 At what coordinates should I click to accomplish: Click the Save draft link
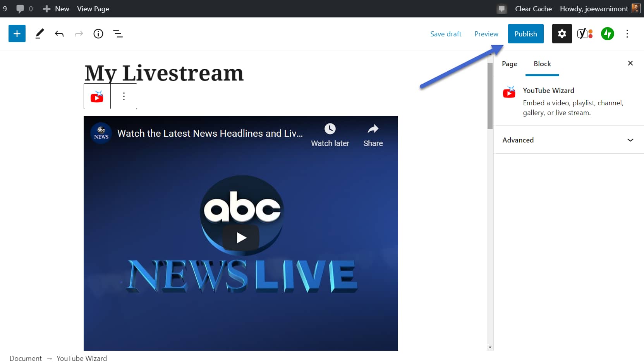click(x=446, y=34)
